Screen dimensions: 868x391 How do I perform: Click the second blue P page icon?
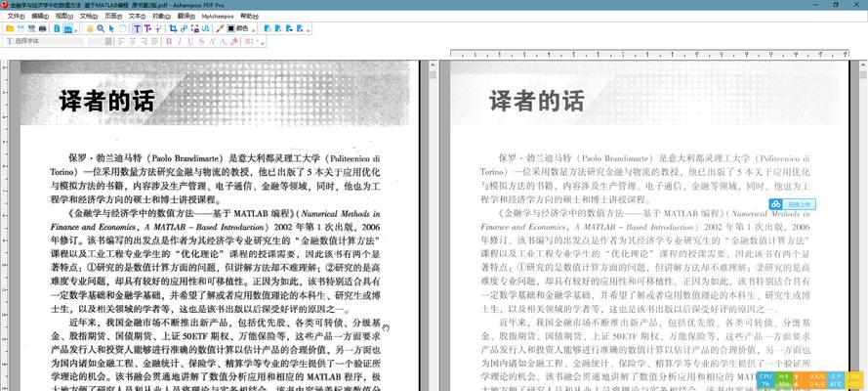[x=278, y=28]
